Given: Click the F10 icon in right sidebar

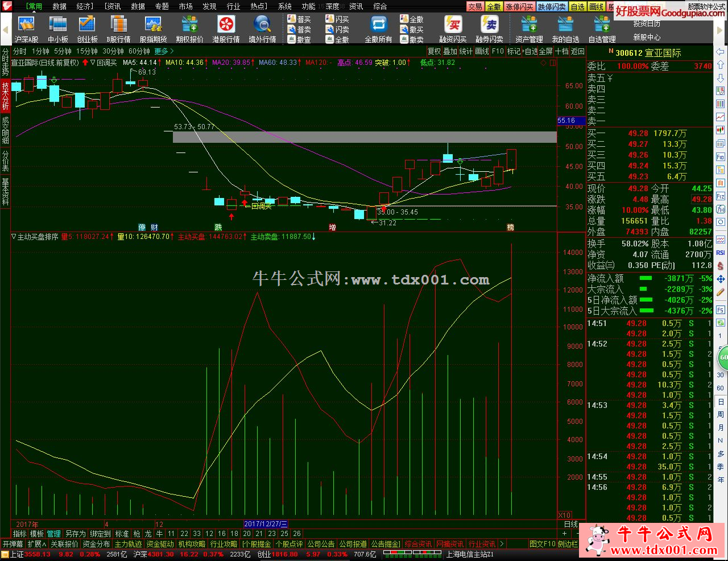Looking at the screenshot, I should 721,156.
